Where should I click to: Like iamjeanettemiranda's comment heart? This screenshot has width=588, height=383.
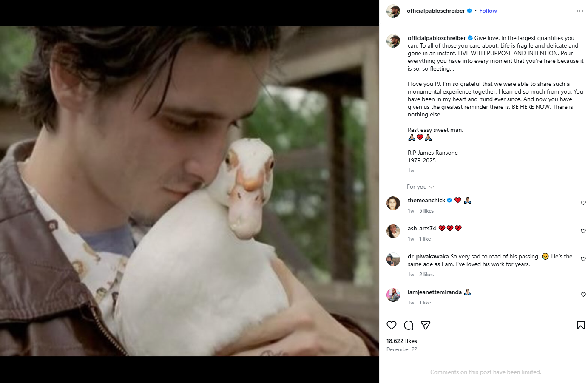(x=583, y=295)
